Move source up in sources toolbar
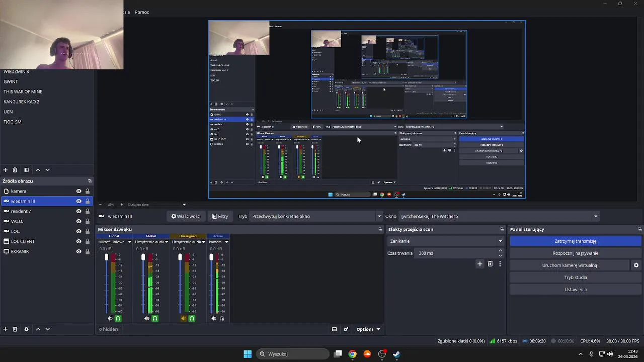 tap(38, 329)
